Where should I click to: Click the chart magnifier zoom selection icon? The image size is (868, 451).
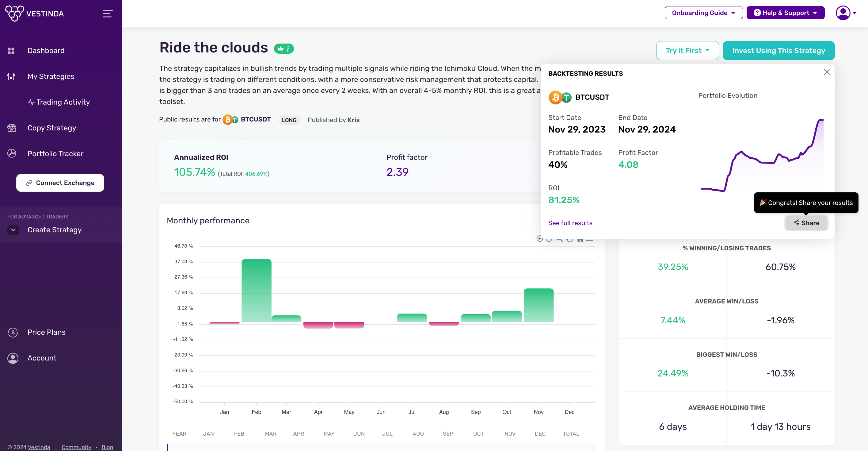pyautogui.click(x=559, y=239)
